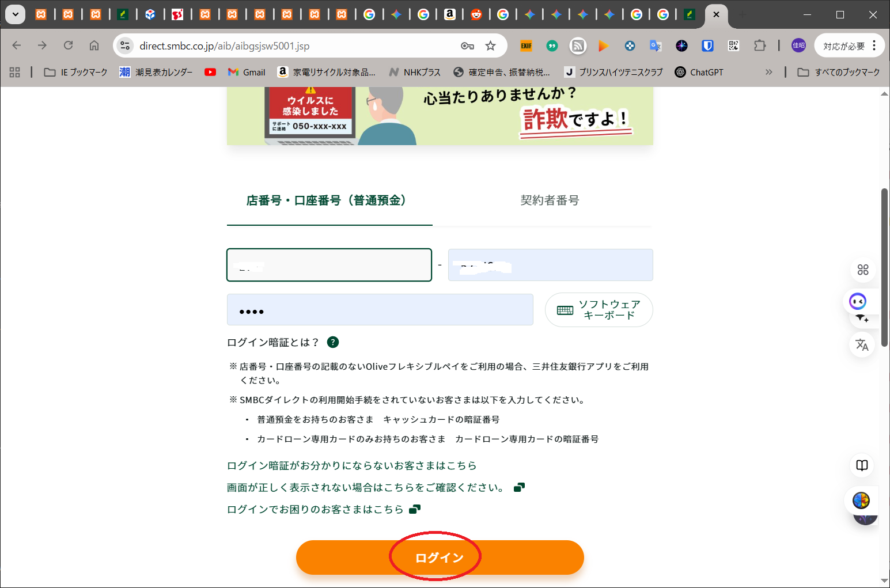
Task: Click the help icon beside ログイン暗証とは
Action: [x=332, y=342]
